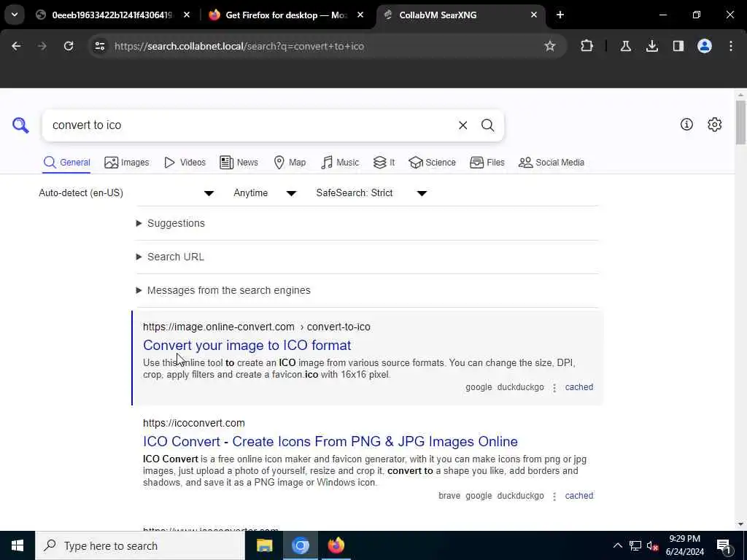Screen dimensions: 747x560
Task: Open the taskbar clock showing 9:29 PM
Action: click(684, 545)
